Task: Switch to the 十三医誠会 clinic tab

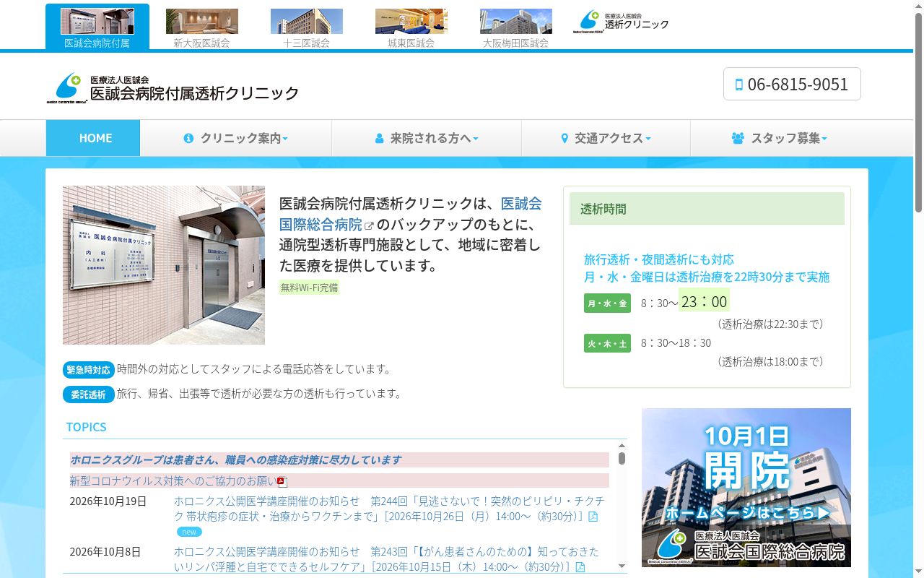Action: coord(307,27)
